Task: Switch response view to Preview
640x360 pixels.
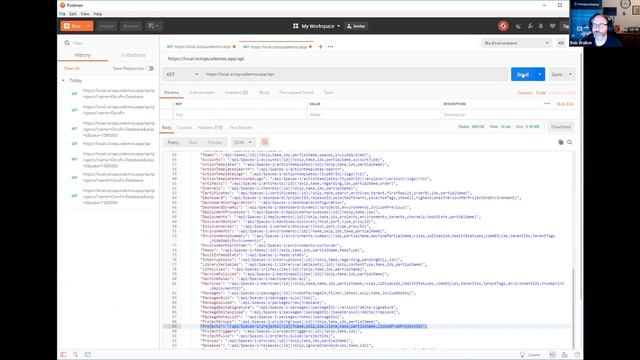Action: click(x=215, y=142)
